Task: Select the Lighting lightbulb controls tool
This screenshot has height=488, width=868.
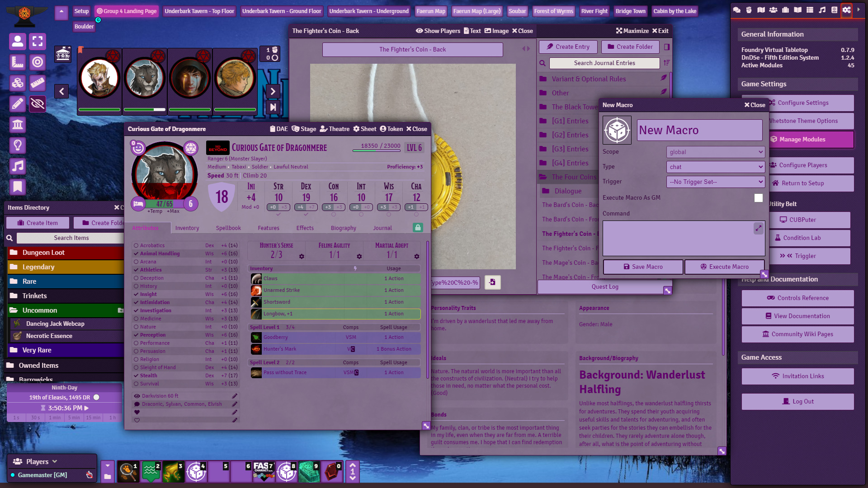Action: tap(18, 145)
